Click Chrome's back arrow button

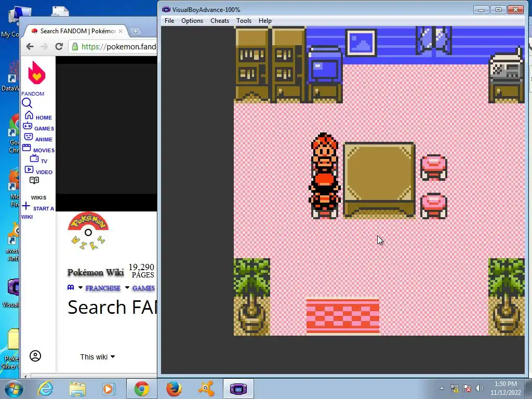point(30,46)
